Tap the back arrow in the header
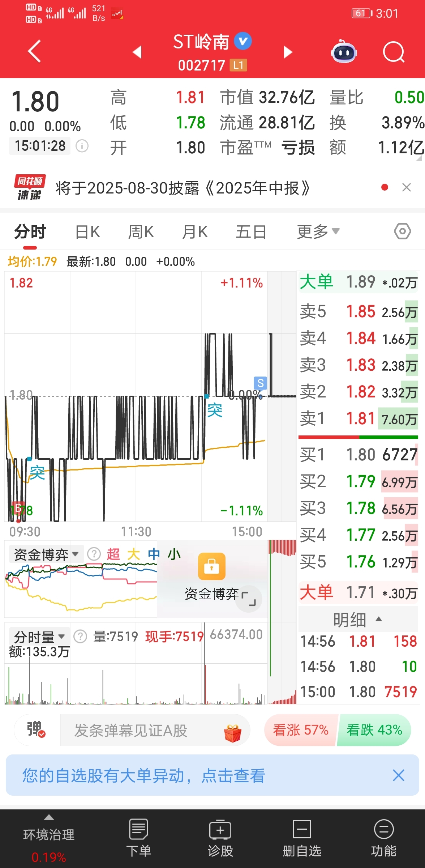Viewport: 425px width, 868px height. coord(34,51)
